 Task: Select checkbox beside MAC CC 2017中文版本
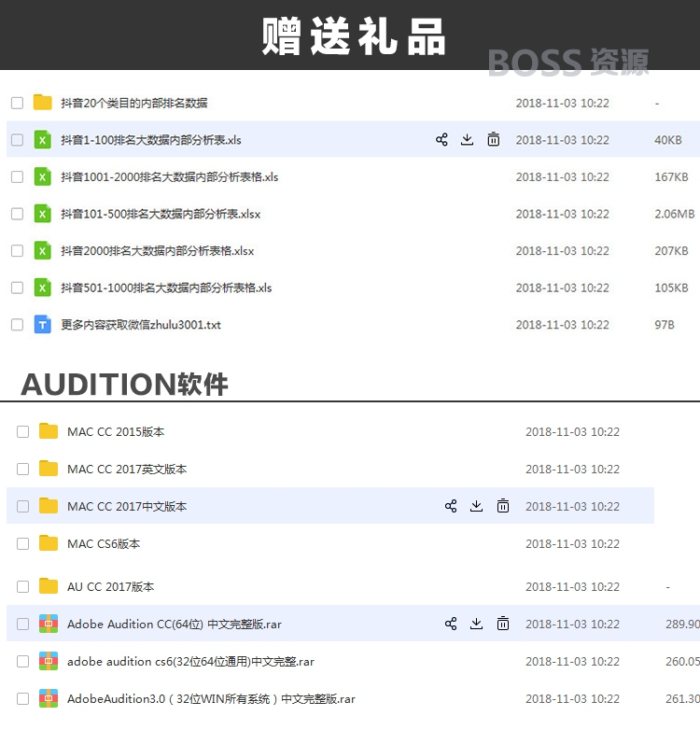pos(22,506)
